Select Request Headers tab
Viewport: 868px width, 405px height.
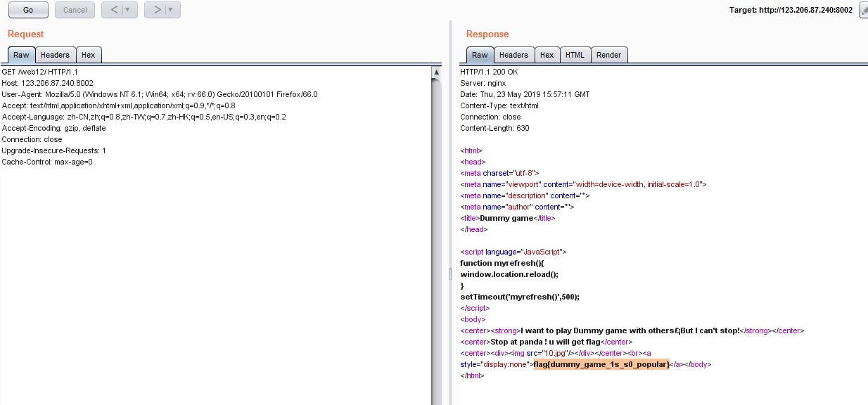[55, 55]
